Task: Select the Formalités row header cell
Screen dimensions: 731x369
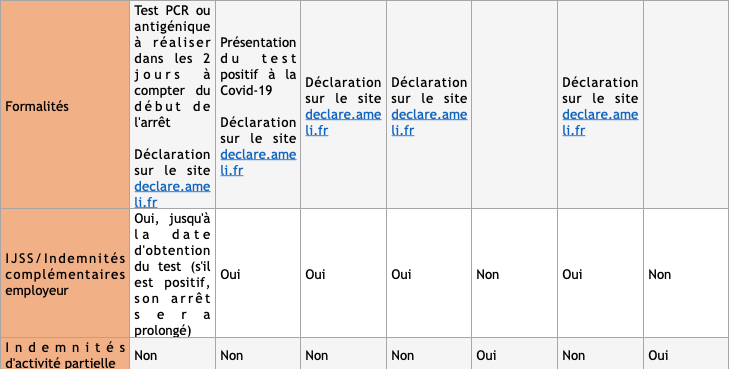Action: point(65,105)
